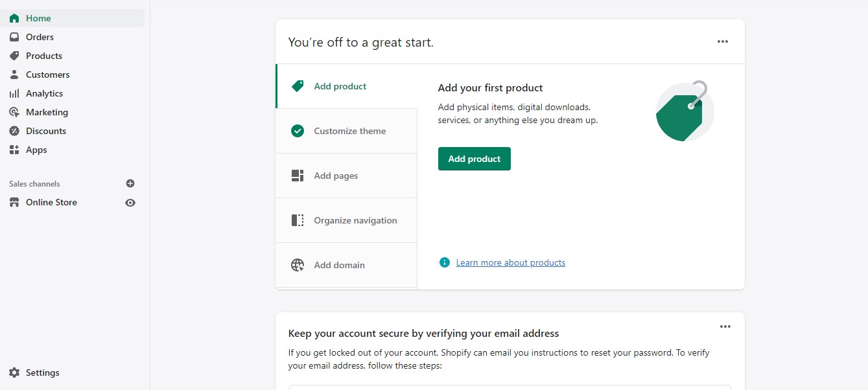
Task: Open Marketing with the megaphone icon
Action: tap(14, 112)
